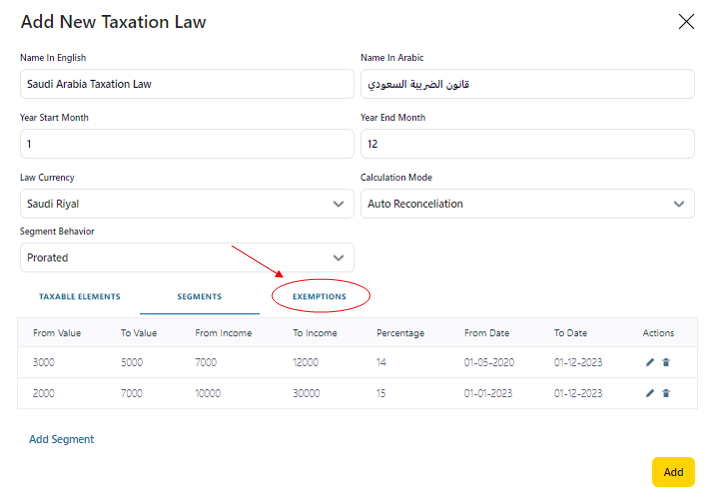726x504 pixels.
Task: Edit the 14 percent segment row
Action: click(x=650, y=363)
